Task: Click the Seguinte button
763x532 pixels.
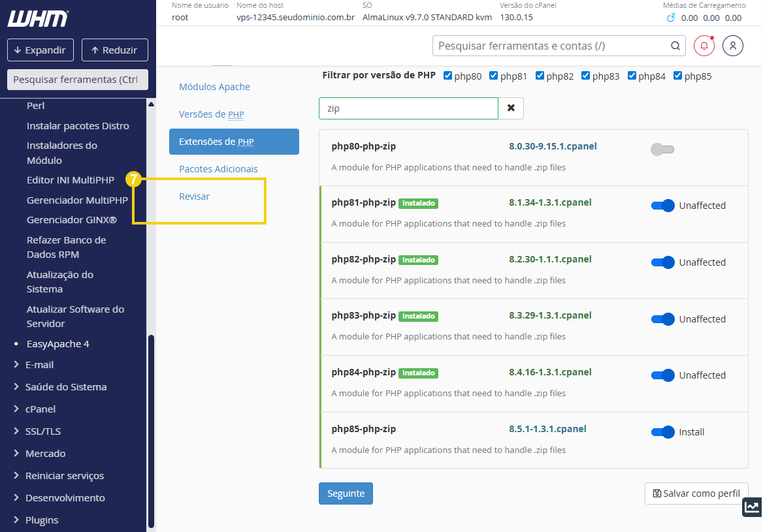Action: (x=346, y=493)
